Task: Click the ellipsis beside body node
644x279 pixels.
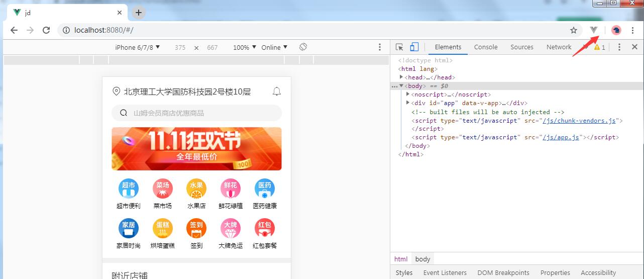Action: tap(394, 86)
